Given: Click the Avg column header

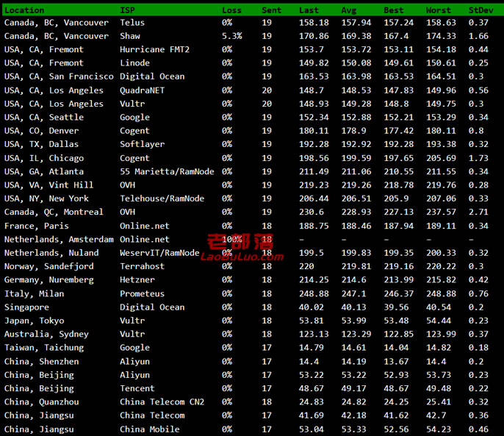Looking at the screenshot, I should [349, 10].
